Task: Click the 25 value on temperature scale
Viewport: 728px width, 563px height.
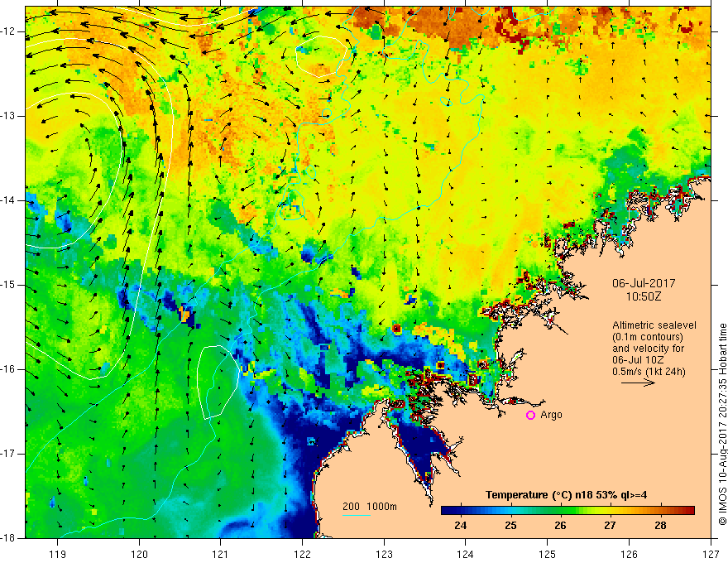Action: pos(510,526)
